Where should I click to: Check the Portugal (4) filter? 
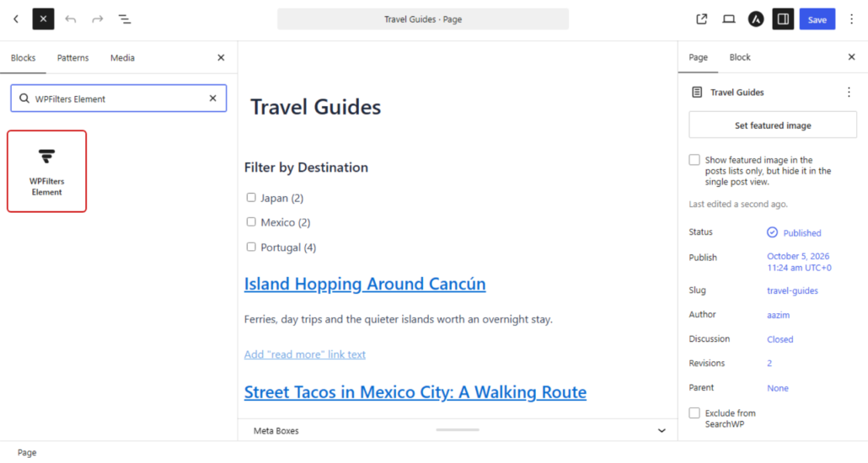[251, 247]
